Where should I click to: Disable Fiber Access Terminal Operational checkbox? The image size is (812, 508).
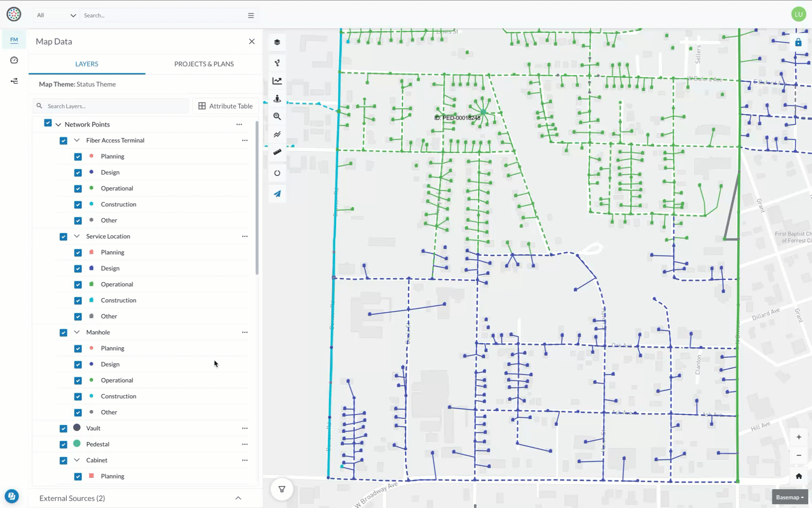tap(78, 189)
